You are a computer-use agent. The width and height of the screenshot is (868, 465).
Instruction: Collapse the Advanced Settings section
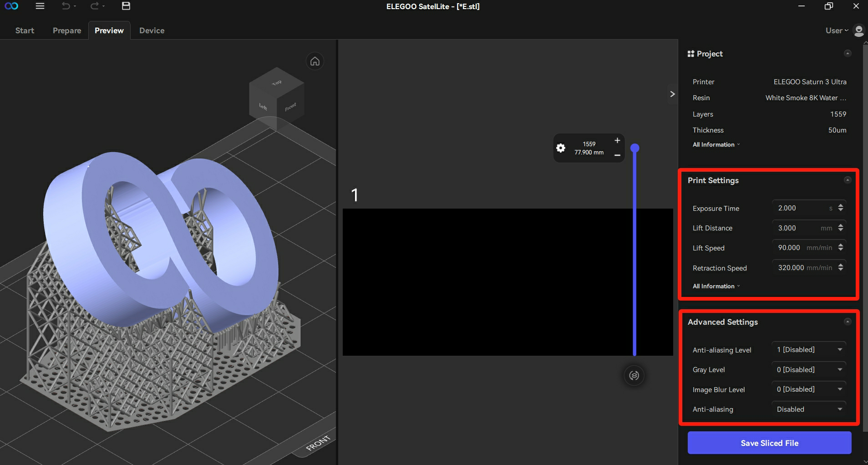click(x=848, y=322)
